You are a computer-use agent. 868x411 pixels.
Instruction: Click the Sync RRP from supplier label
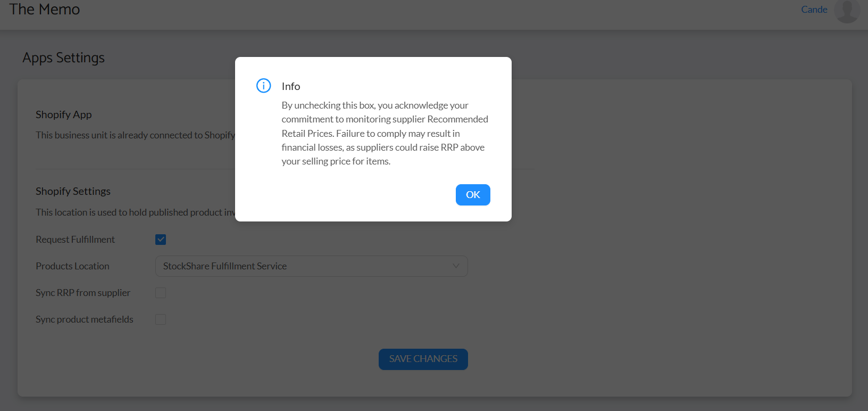(83, 293)
